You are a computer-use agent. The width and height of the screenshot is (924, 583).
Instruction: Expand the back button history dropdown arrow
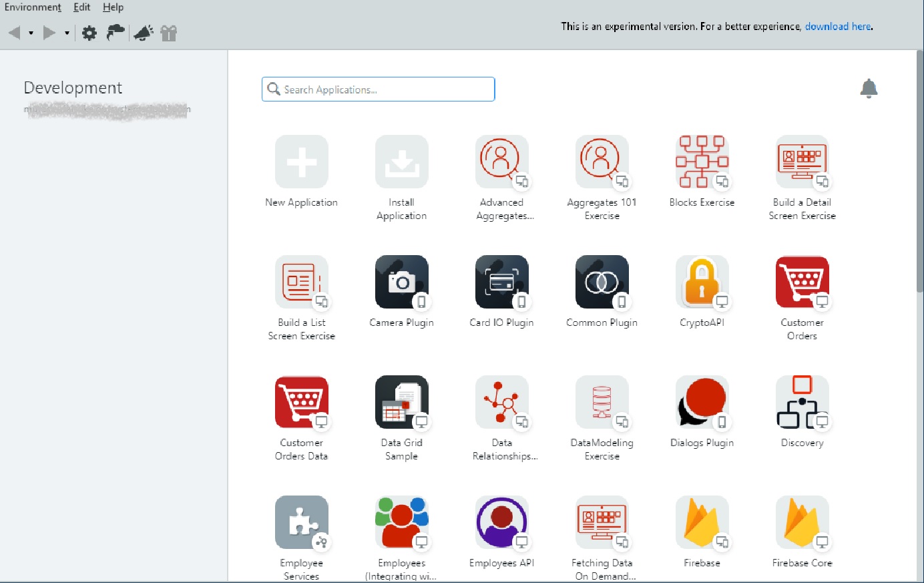pos(31,33)
